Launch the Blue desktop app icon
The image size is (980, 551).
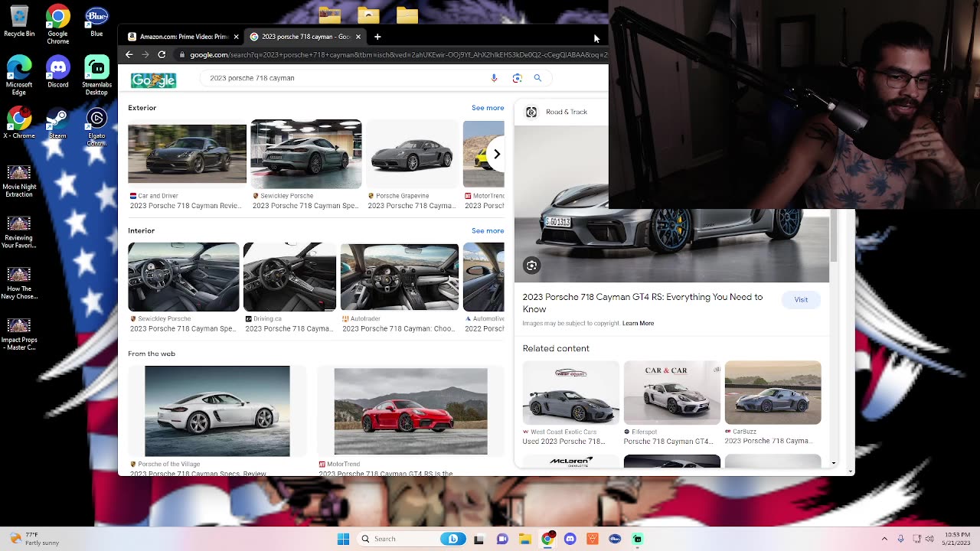(96, 21)
